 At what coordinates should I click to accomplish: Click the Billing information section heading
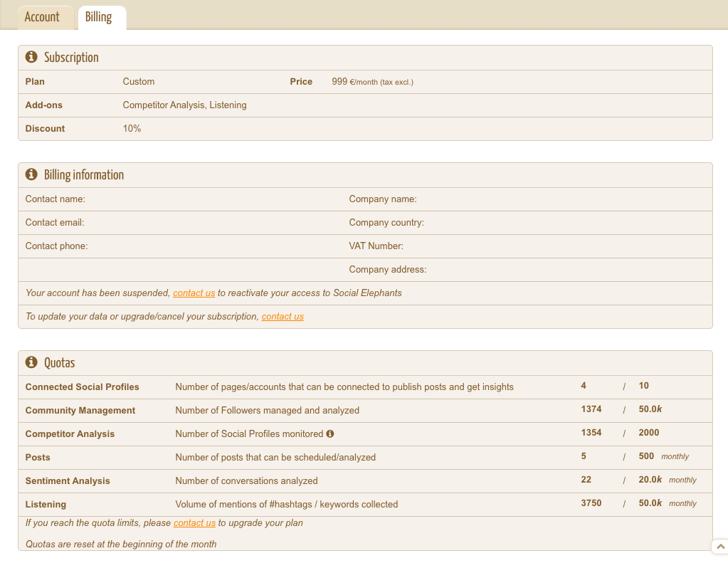(84, 174)
